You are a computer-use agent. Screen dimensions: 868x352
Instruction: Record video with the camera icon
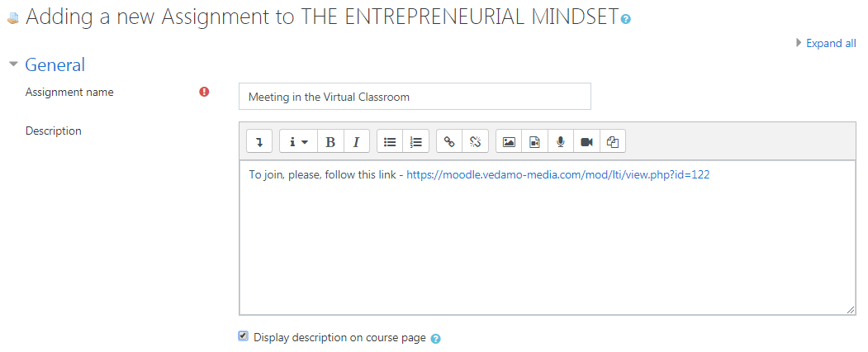586,141
